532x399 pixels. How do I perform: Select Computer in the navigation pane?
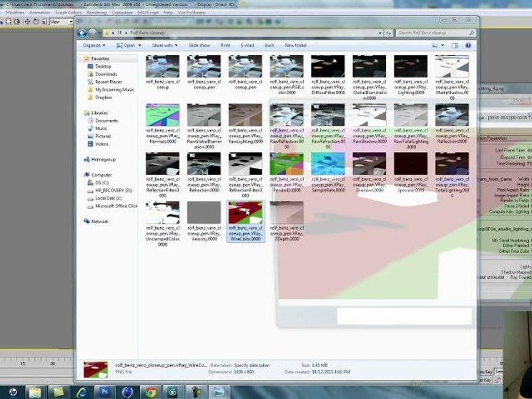point(101,175)
